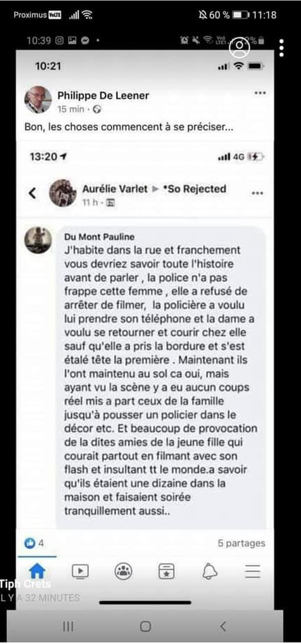
Task: Open the saved feeds star icon
Action: pos(166,571)
